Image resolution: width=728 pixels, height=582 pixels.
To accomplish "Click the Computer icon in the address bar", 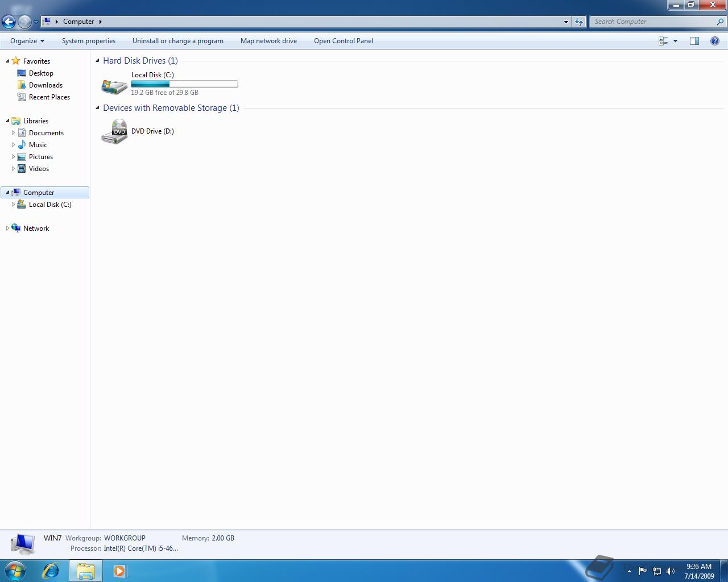I will tap(47, 22).
